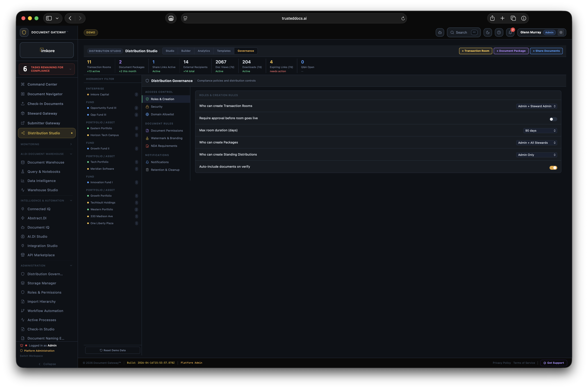
Task: Open notifications bell with badge
Action: point(510,33)
